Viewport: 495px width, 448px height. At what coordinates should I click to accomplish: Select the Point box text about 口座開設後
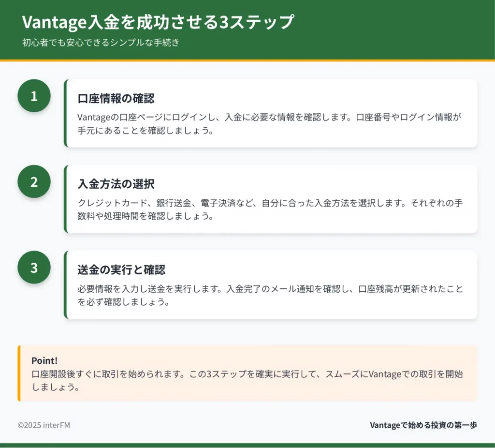pos(247,381)
